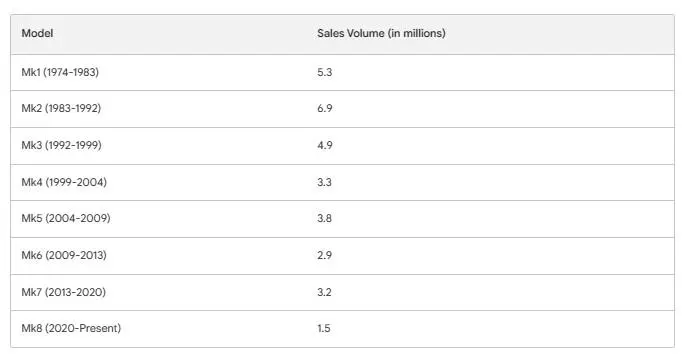Click the 3.3 sales value

coord(324,182)
